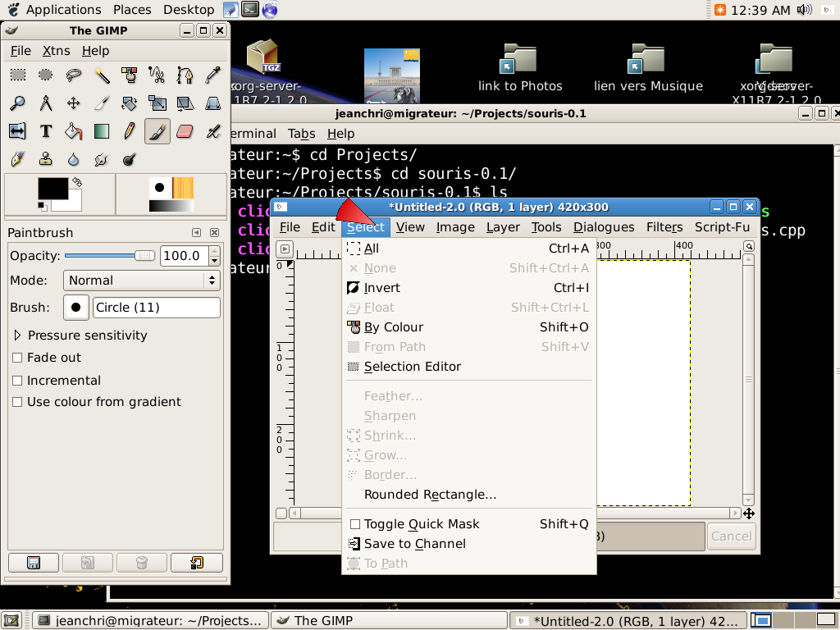Choose the Eraser tool
The height and width of the screenshot is (630, 840).
[x=185, y=131]
